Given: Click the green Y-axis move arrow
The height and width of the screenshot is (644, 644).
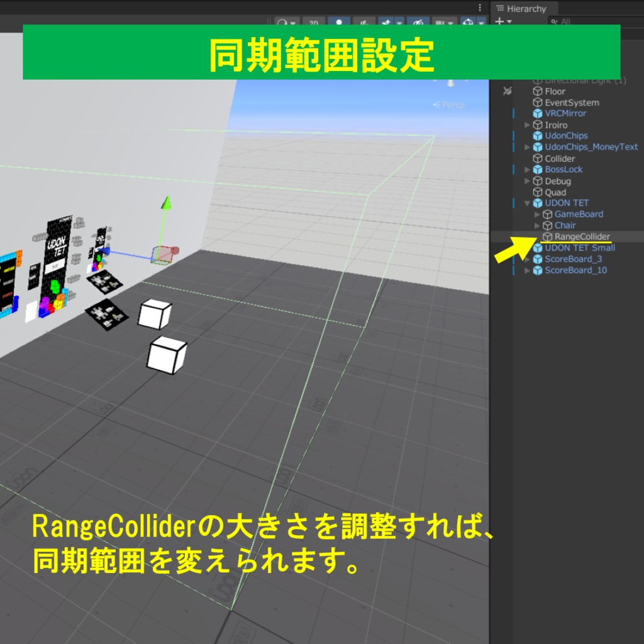Looking at the screenshot, I should (x=166, y=203).
